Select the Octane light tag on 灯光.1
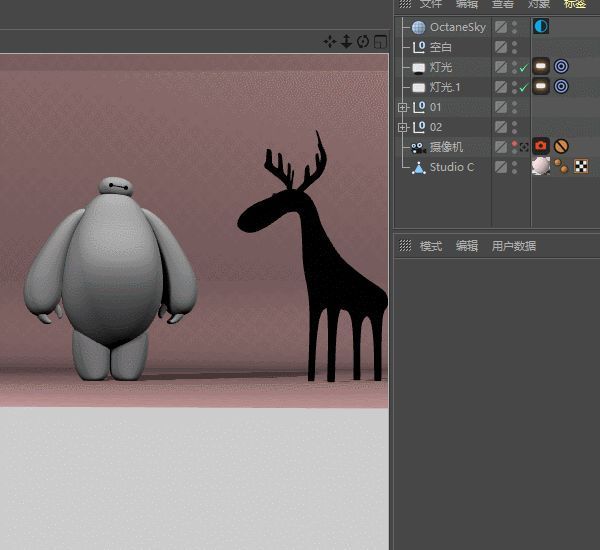 click(x=541, y=86)
